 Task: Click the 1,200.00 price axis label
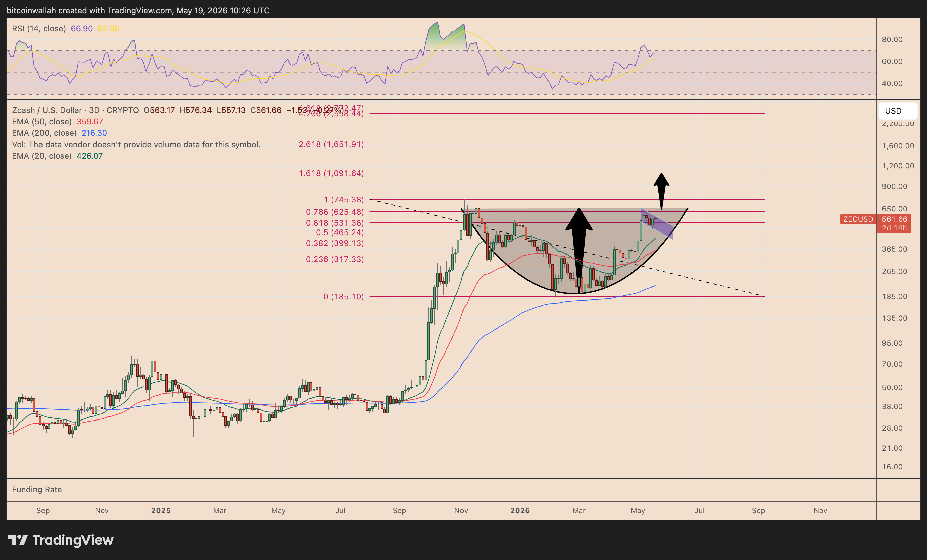(x=898, y=166)
